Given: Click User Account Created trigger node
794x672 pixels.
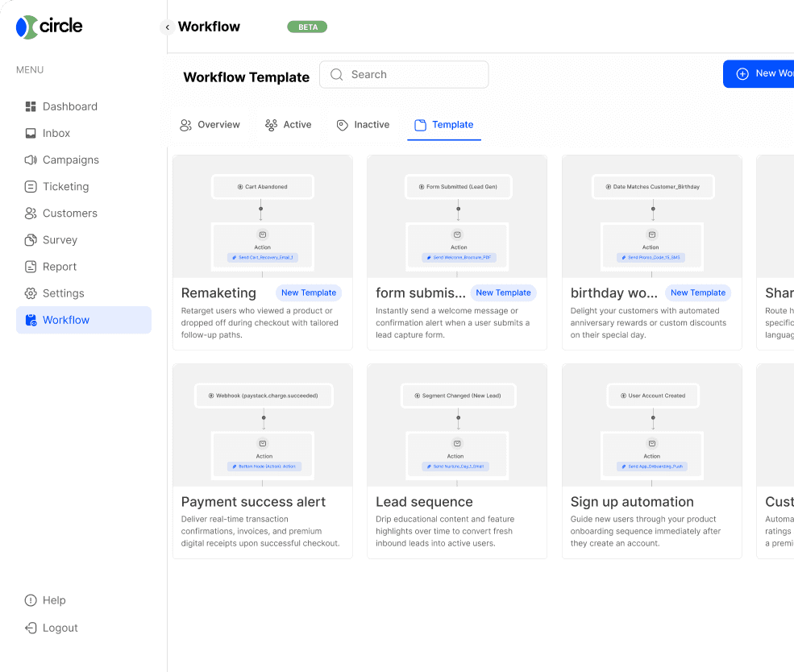Looking at the screenshot, I should click(653, 396).
